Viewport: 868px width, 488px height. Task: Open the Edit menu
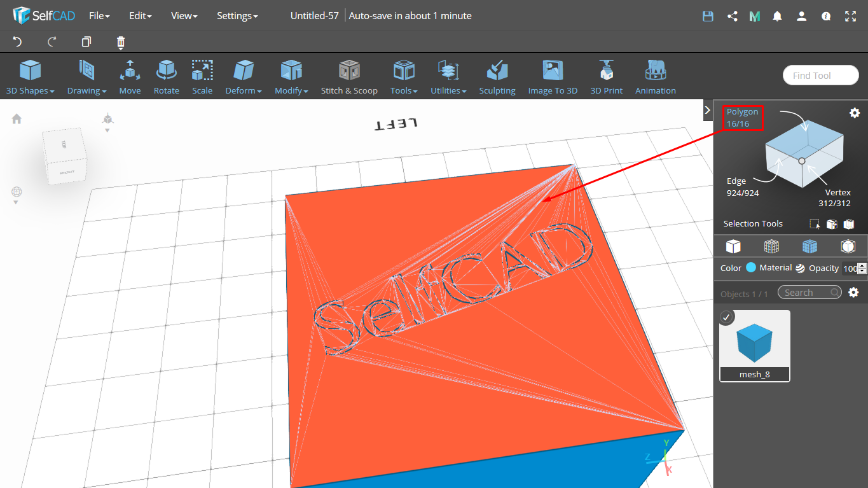(x=140, y=15)
